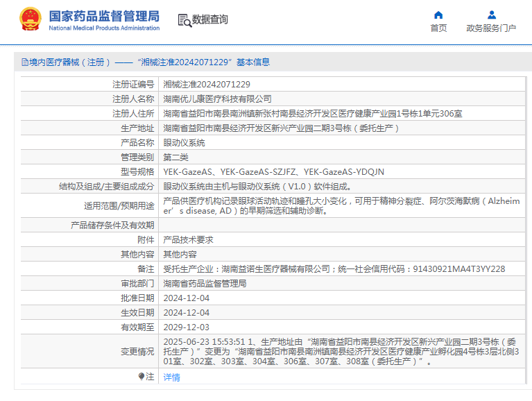Open 政务服务门户 text link

coord(491,28)
